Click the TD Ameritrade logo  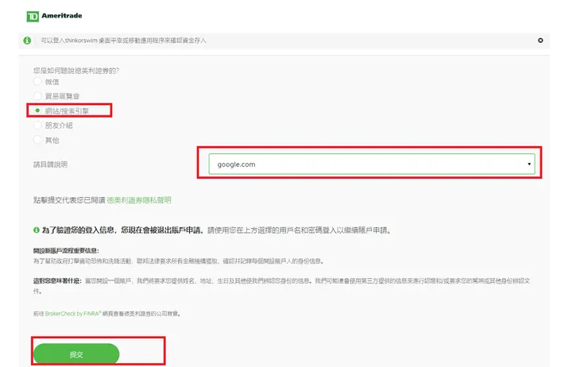pos(54,16)
